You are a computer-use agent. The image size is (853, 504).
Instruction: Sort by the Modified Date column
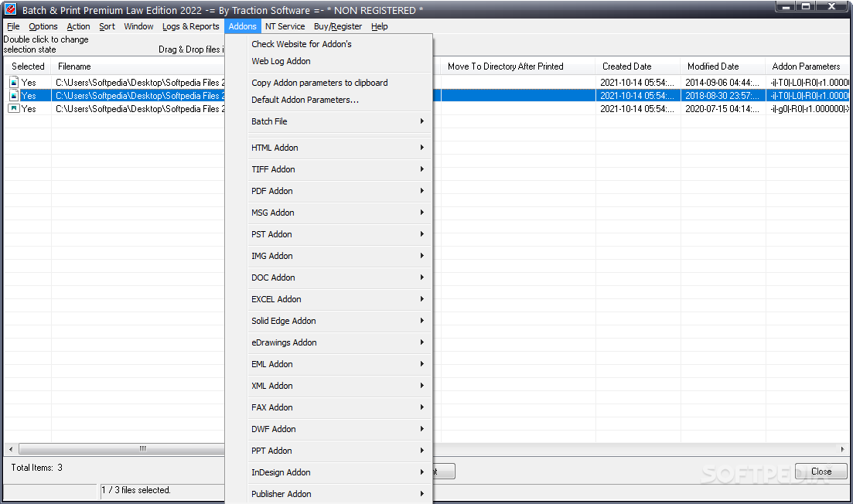click(723, 66)
